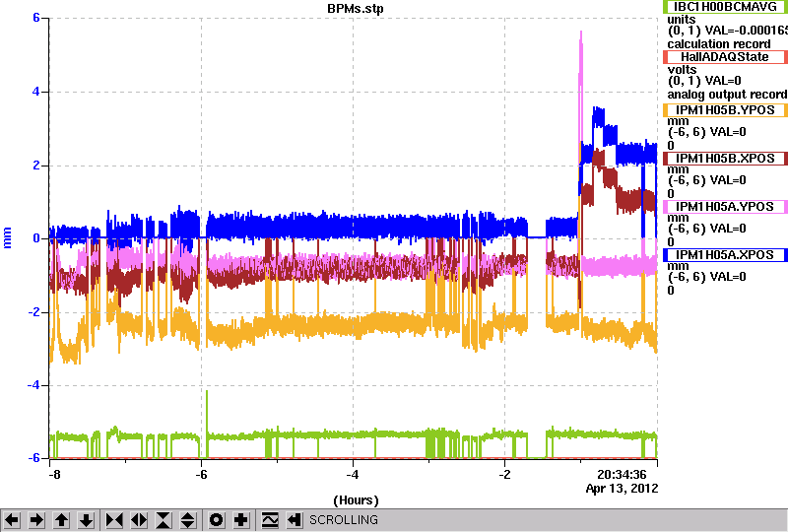This screenshot has width=788, height=532.
Task: Select the HallADAQState curve legend entry
Action: pyautogui.click(x=726, y=57)
